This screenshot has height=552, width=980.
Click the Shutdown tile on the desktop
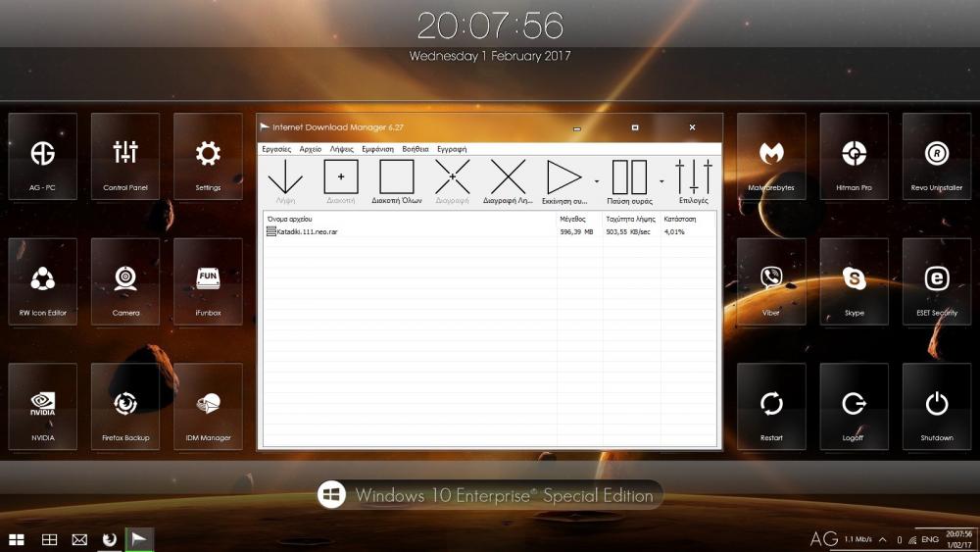(x=937, y=407)
